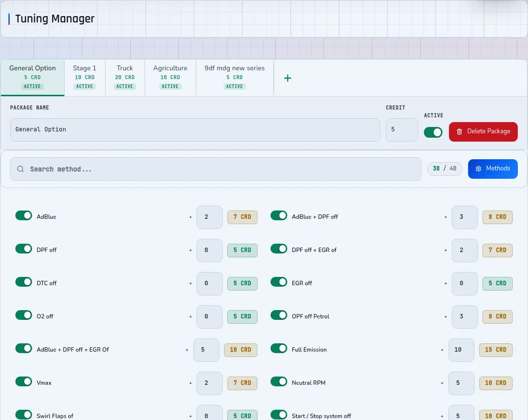
Task: Click the Credit input field
Action: click(x=402, y=129)
